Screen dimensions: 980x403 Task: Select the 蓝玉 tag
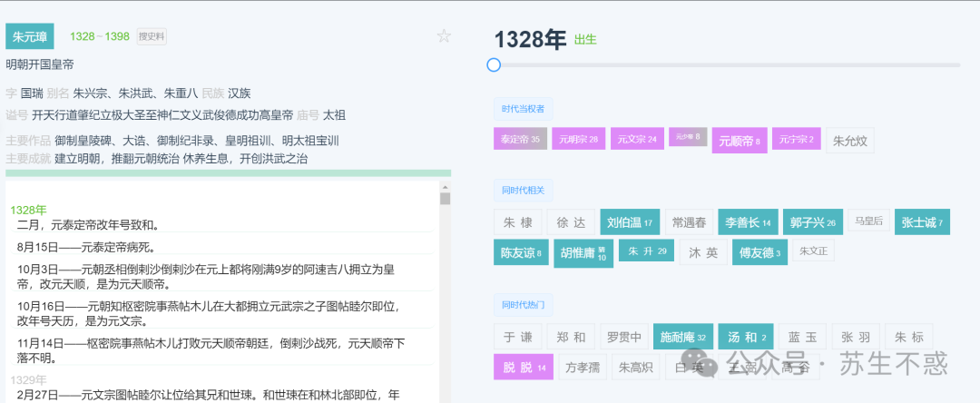click(802, 337)
